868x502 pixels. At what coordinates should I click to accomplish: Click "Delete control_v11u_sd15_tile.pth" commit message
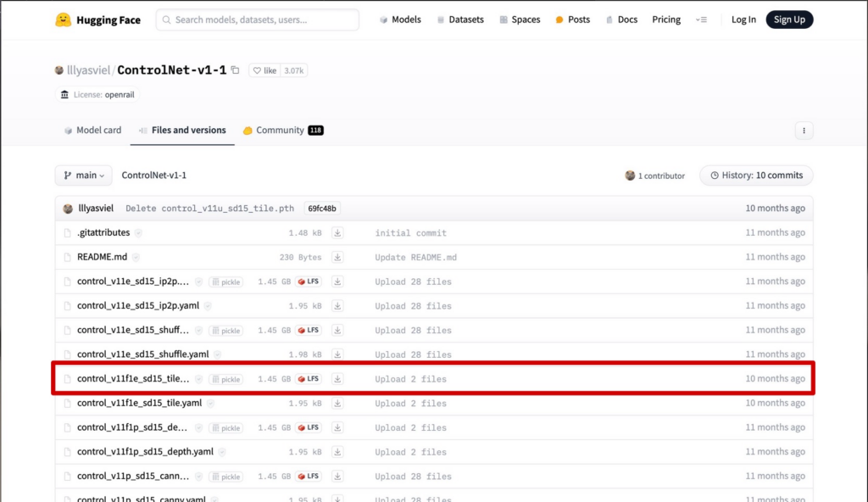[210, 209]
